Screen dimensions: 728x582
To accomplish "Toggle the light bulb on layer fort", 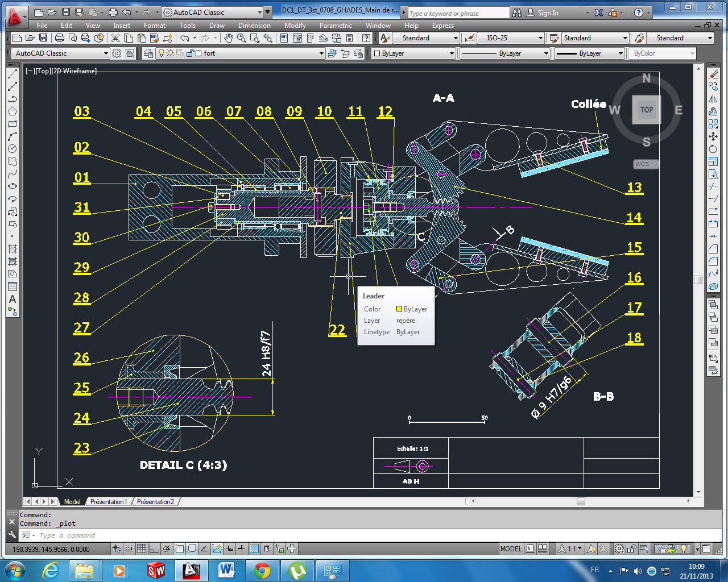I will pyautogui.click(x=162, y=53).
